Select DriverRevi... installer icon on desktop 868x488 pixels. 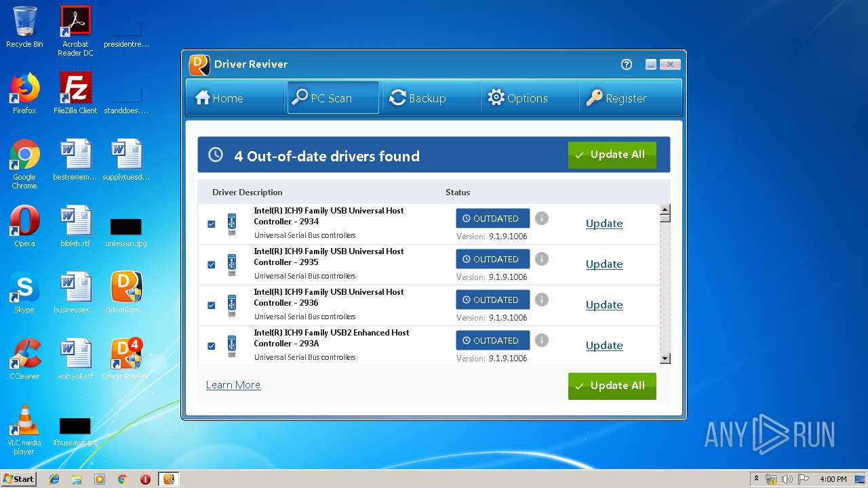(x=126, y=293)
